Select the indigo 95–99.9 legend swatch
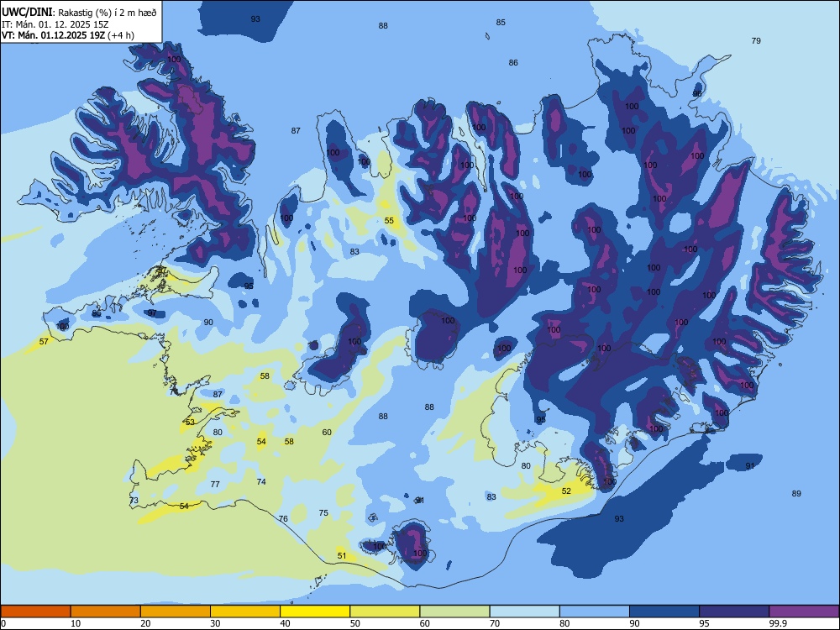840x630 pixels. coord(734,612)
